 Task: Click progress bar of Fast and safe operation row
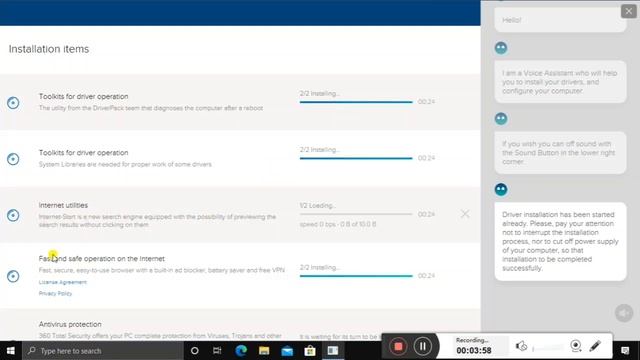coord(356,276)
